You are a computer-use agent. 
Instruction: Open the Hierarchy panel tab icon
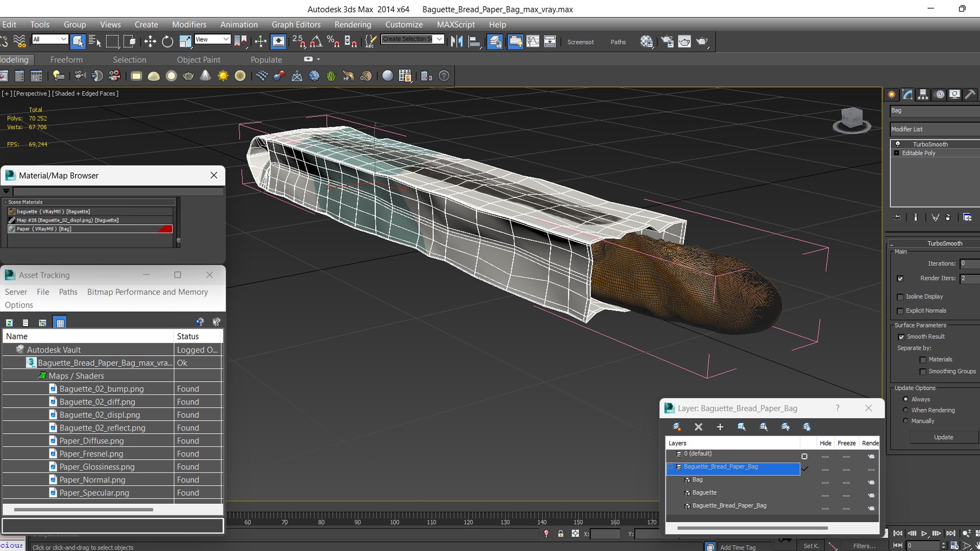(x=923, y=94)
